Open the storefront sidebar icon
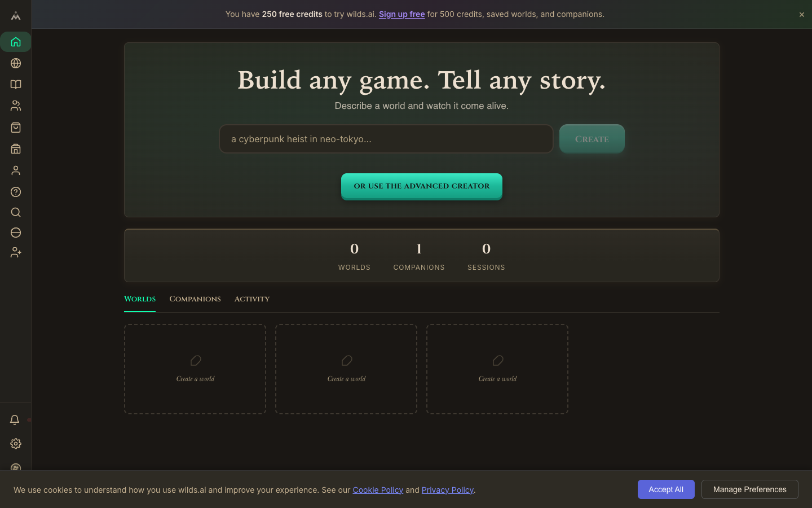Viewport: 812px width, 508px height. tap(16, 149)
